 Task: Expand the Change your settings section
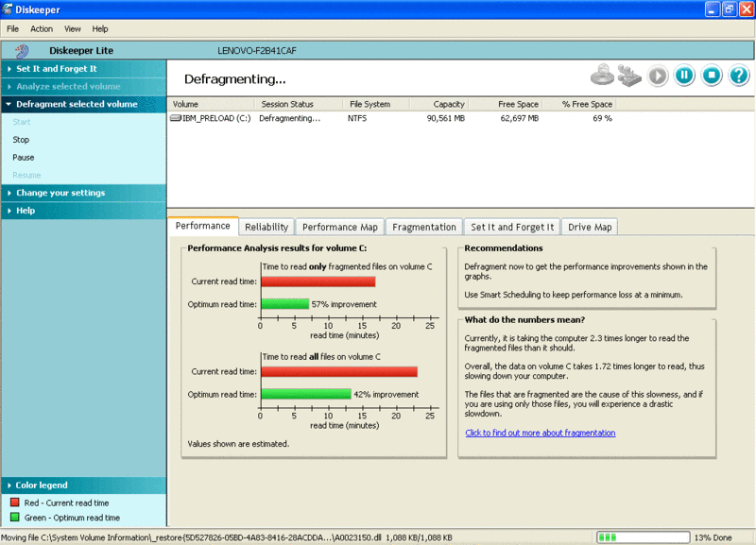(84, 193)
